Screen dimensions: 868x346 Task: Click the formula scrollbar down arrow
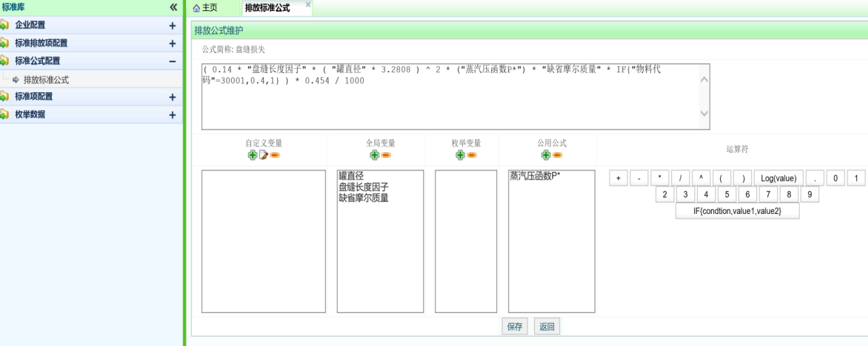coord(704,113)
